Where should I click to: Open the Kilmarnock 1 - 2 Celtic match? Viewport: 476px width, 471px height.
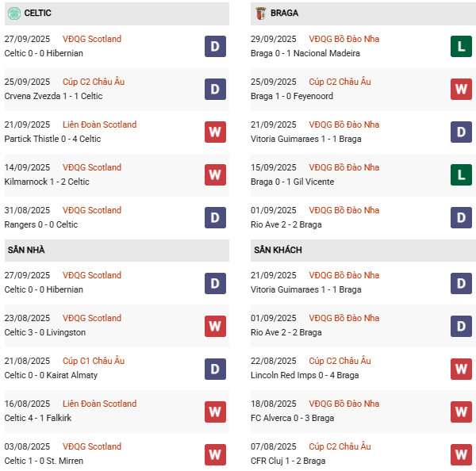click(47, 182)
